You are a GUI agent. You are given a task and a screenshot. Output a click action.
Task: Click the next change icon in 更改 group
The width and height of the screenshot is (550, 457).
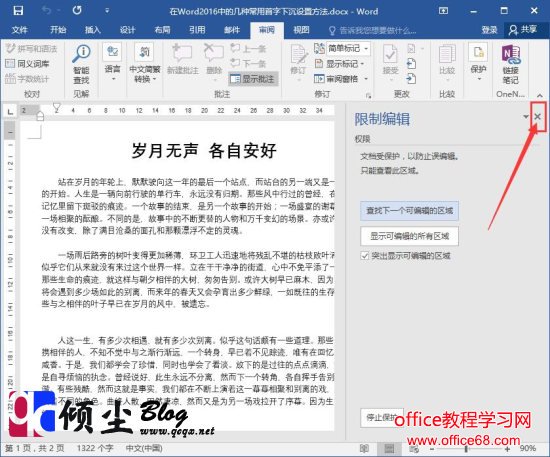[411, 79]
